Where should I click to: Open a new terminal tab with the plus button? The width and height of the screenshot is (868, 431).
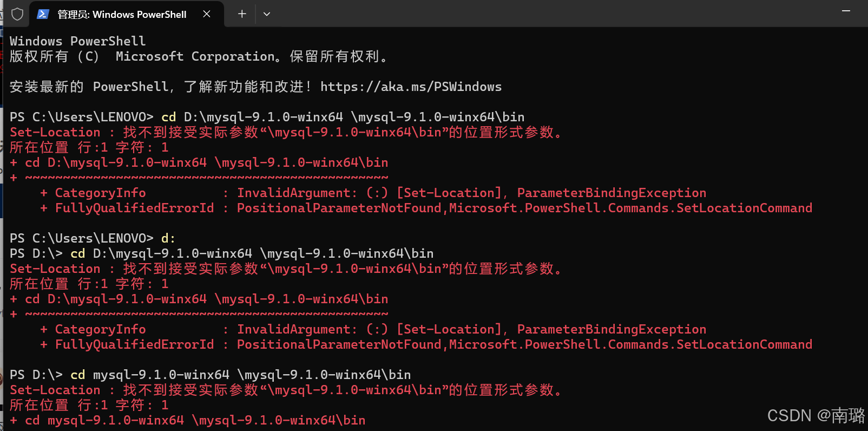(x=241, y=14)
